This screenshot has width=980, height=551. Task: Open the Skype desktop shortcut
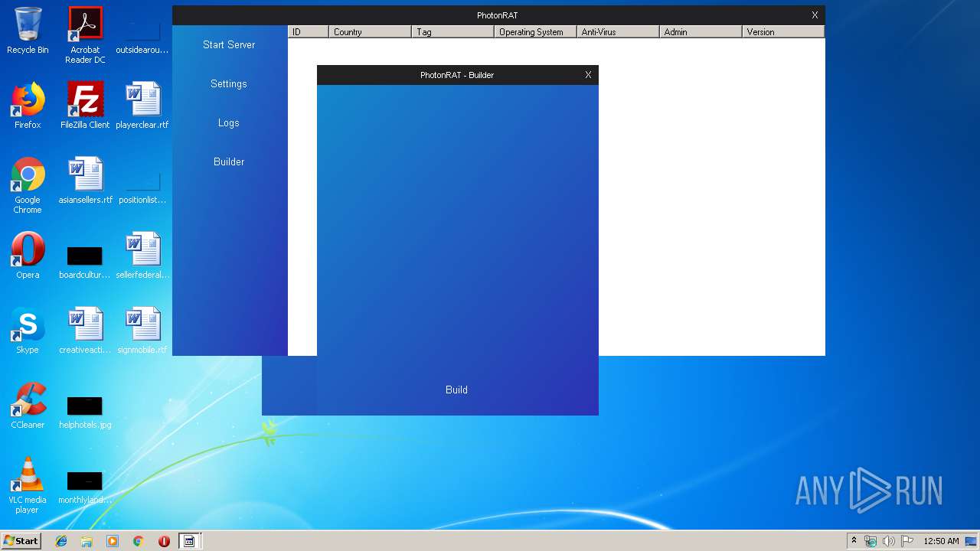pos(28,331)
